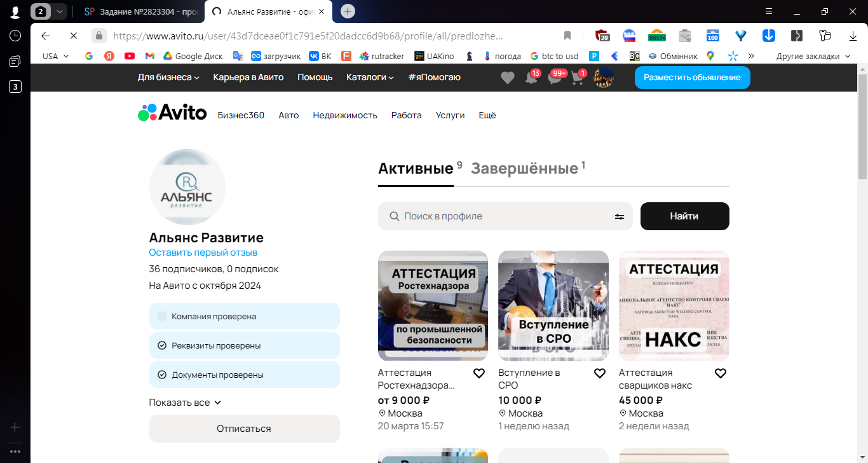Open the Каталоги dropdown
Screen dimensions: 868x463
coord(370,77)
